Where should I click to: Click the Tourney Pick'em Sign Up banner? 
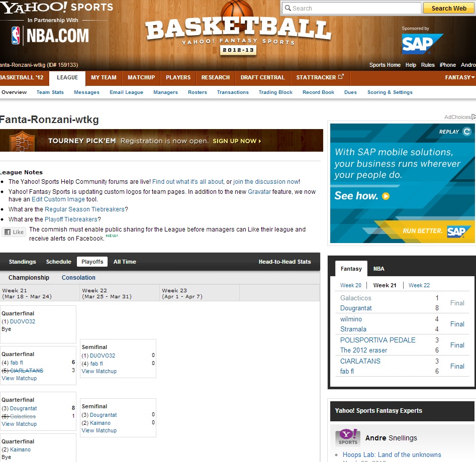(161, 141)
